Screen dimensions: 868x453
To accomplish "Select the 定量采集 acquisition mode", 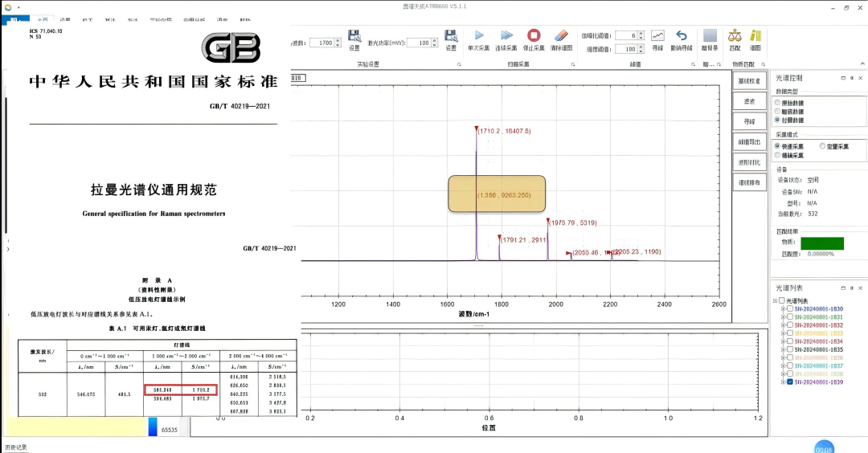I will tap(822, 146).
